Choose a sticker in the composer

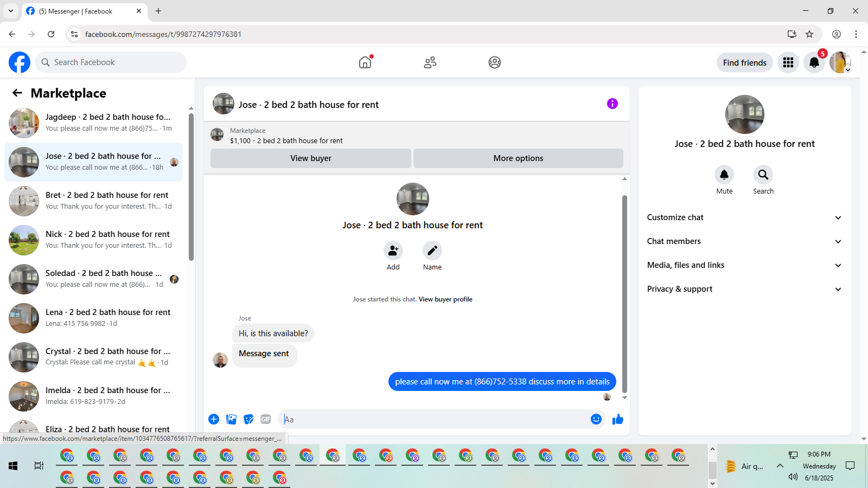coord(248,419)
